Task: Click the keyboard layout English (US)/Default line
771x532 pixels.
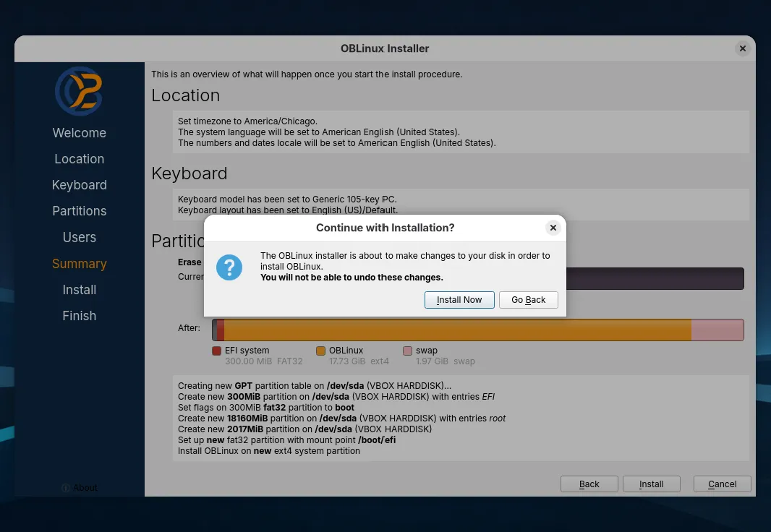Action: tap(288, 210)
